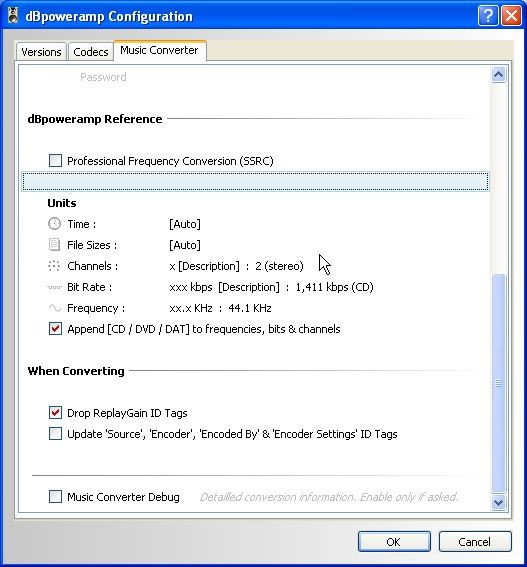Click the dotted icon beside Channels
This screenshot has height=567, width=527.
coord(54,266)
